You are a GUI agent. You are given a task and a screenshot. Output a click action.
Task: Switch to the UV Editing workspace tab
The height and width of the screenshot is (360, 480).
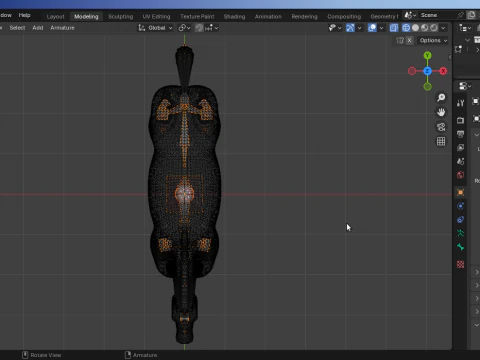click(x=156, y=16)
